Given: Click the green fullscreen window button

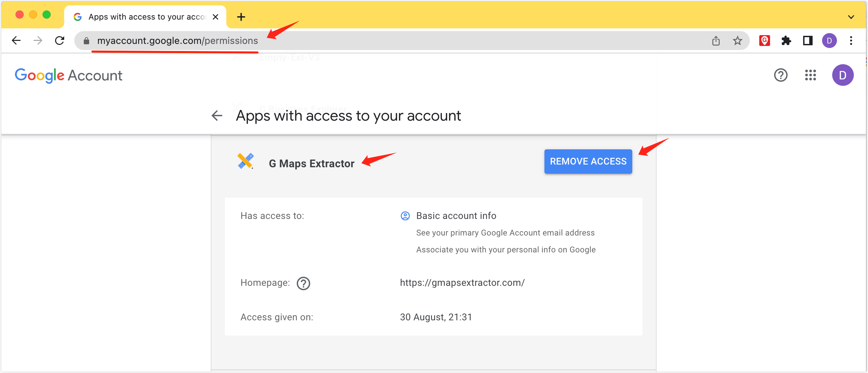Looking at the screenshot, I should (47, 15).
